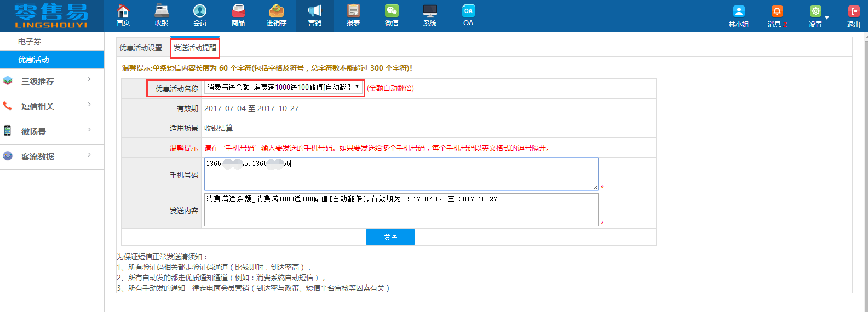Open the 营销 marketing megaphone icon
The height and width of the screenshot is (312, 868).
click(x=315, y=11)
